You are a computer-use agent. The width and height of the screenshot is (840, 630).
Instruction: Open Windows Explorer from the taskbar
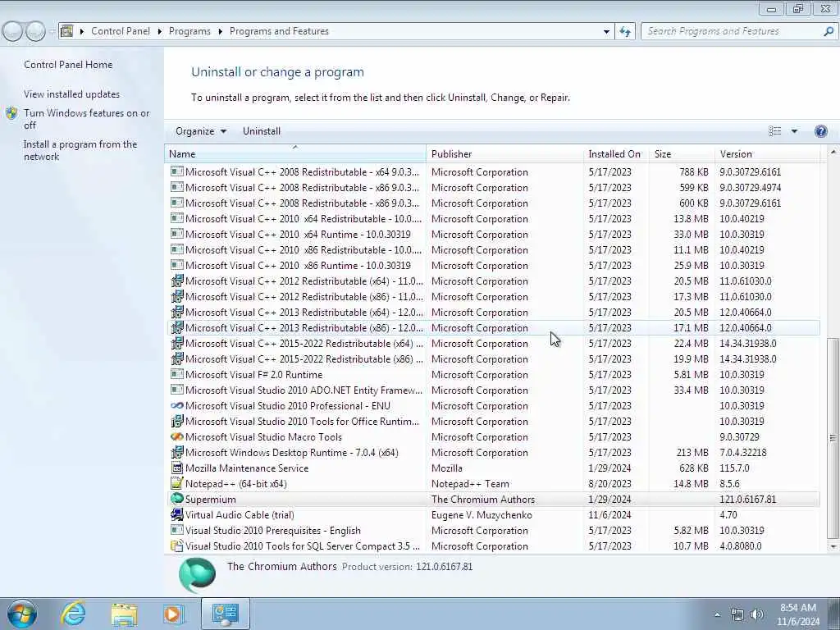[125, 614]
